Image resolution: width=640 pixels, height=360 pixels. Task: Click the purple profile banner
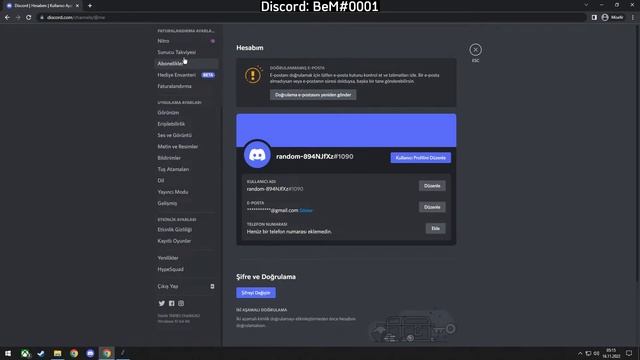[346, 130]
